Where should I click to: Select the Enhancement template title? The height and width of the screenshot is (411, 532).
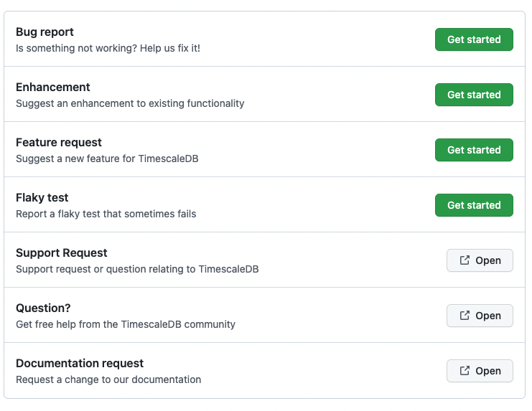coord(53,87)
